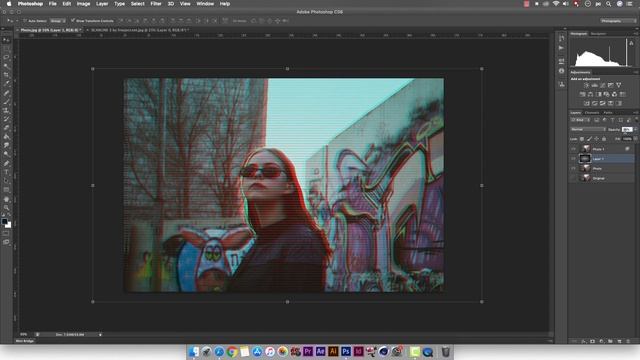Screen dimensions: 640x360
Task: Open Chrome from the Dock
Action: (x=232, y=351)
